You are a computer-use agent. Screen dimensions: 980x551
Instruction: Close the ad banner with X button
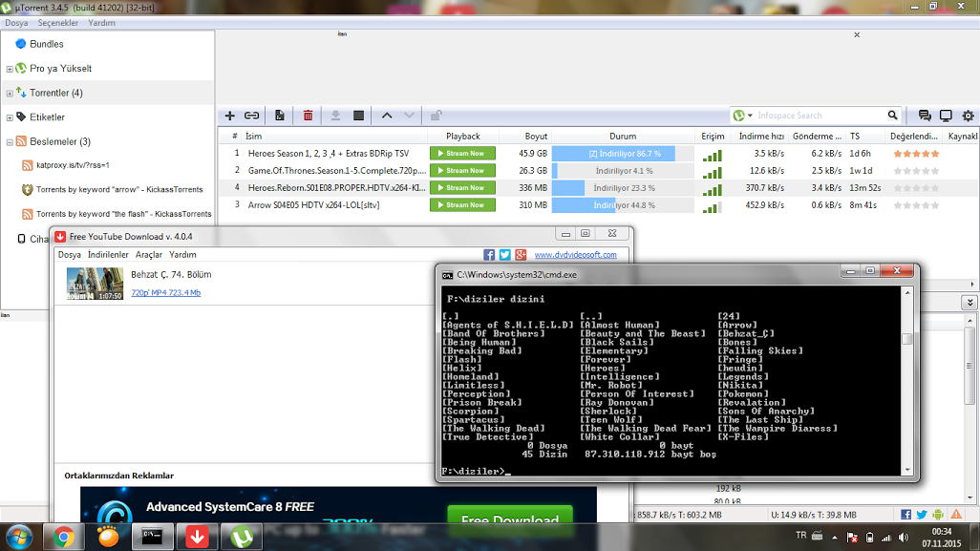(x=857, y=35)
